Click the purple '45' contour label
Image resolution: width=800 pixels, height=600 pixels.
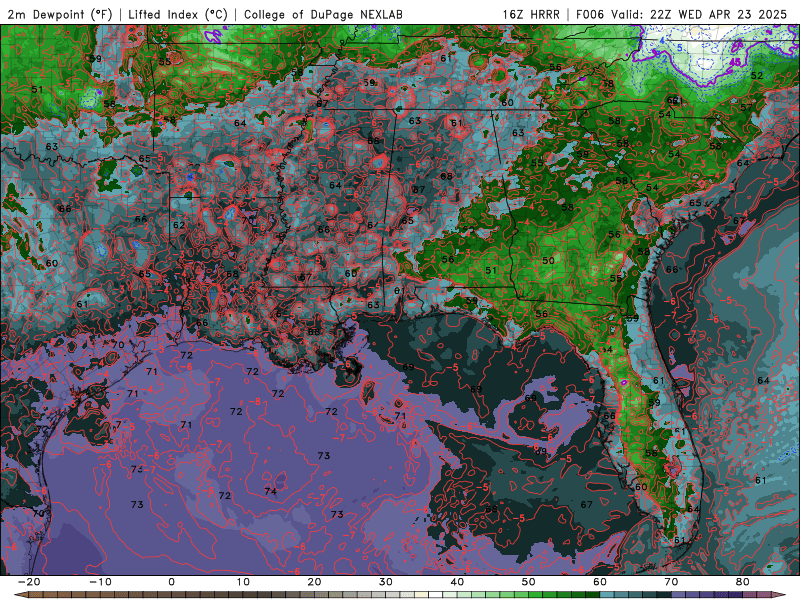click(735, 62)
